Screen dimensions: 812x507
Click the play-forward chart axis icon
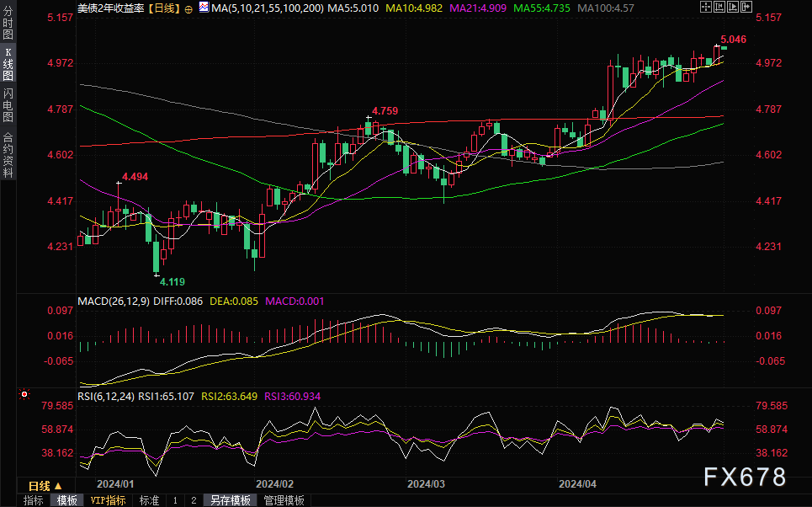733,7
